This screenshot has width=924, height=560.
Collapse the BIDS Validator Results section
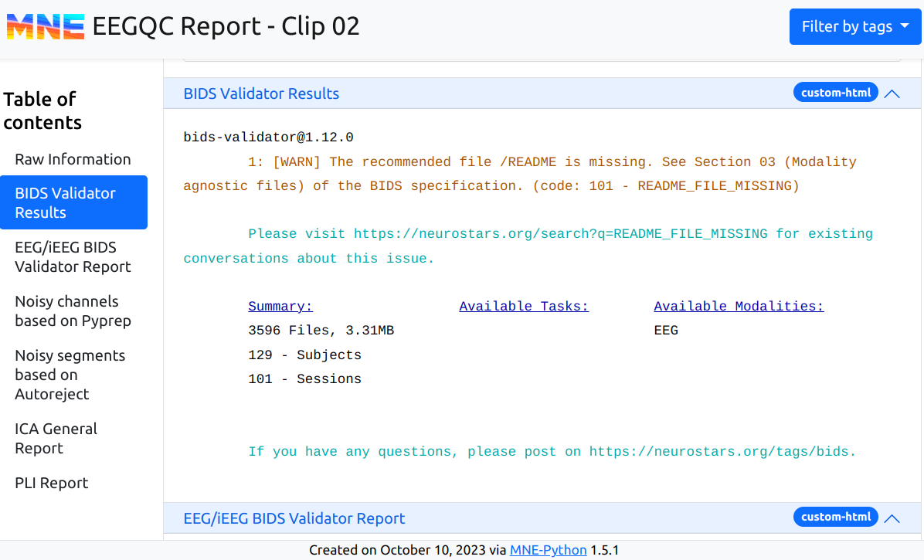892,93
